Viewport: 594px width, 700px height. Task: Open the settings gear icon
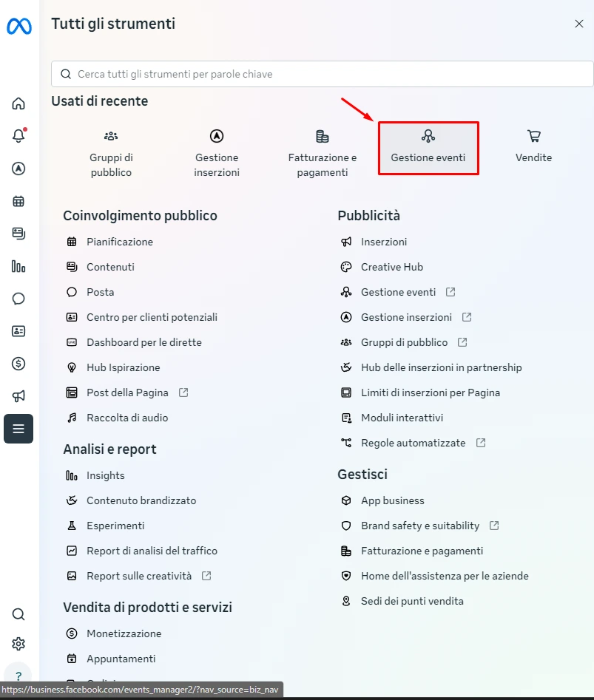coord(18,644)
